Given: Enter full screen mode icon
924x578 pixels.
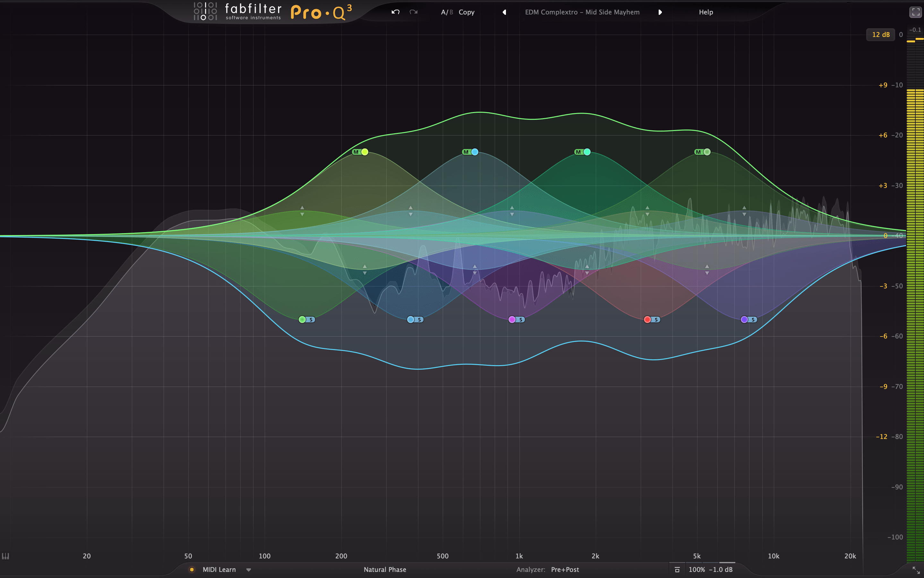Looking at the screenshot, I should (x=916, y=12).
